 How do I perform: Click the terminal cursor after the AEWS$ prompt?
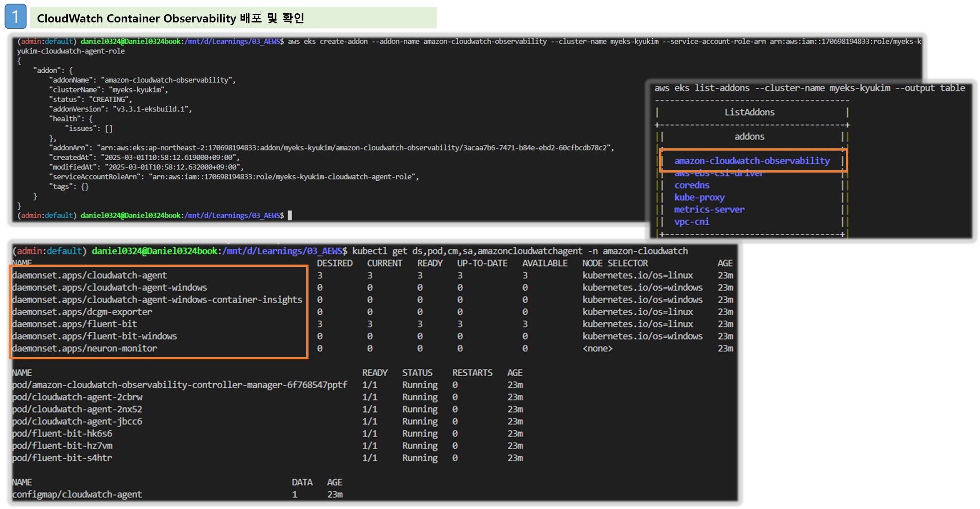(290, 215)
